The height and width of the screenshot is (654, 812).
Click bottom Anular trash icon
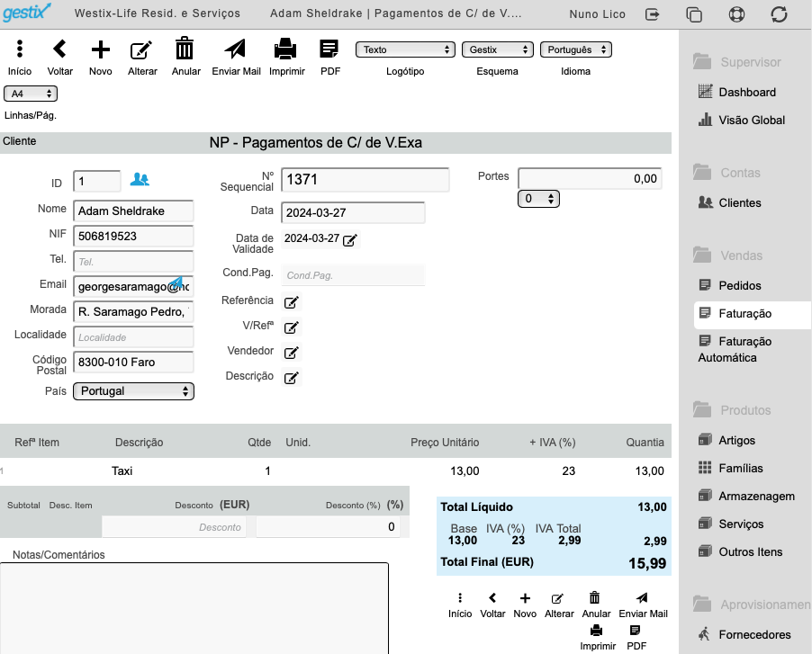(x=594, y=597)
